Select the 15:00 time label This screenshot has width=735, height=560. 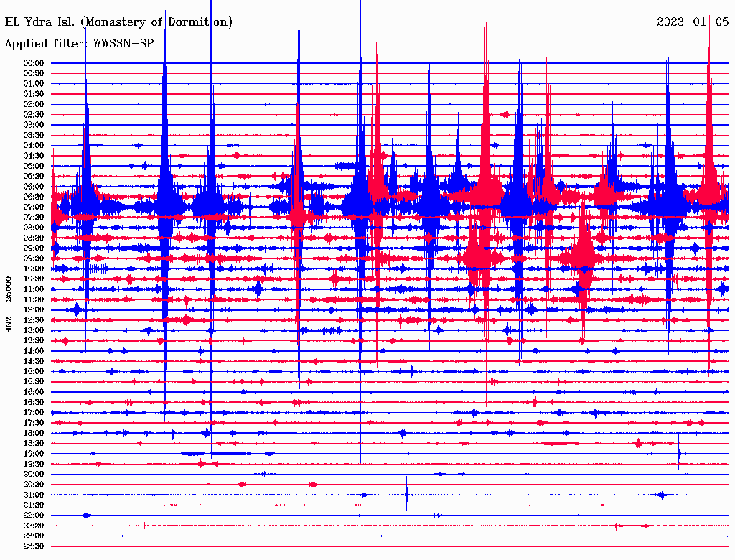[x=34, y=372]
